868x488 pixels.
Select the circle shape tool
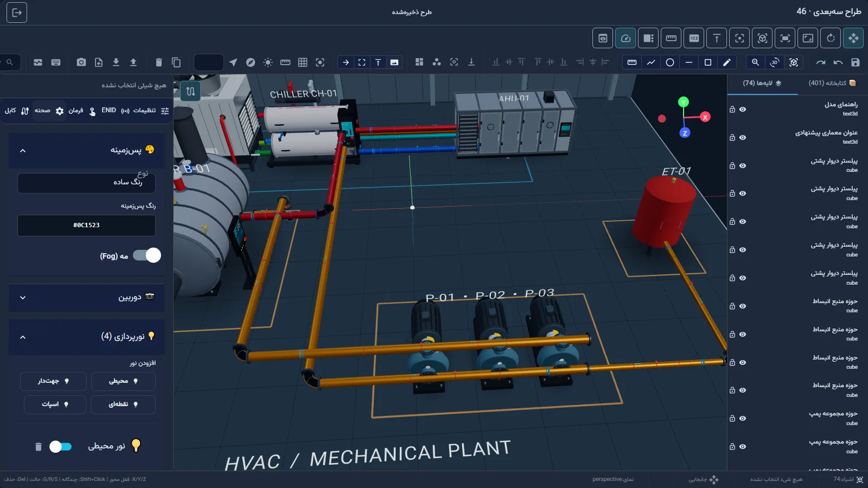click(670, 62)
